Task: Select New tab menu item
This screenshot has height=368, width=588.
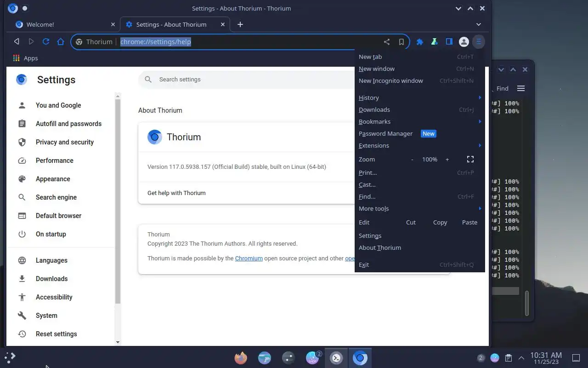Action: [419, 57]
